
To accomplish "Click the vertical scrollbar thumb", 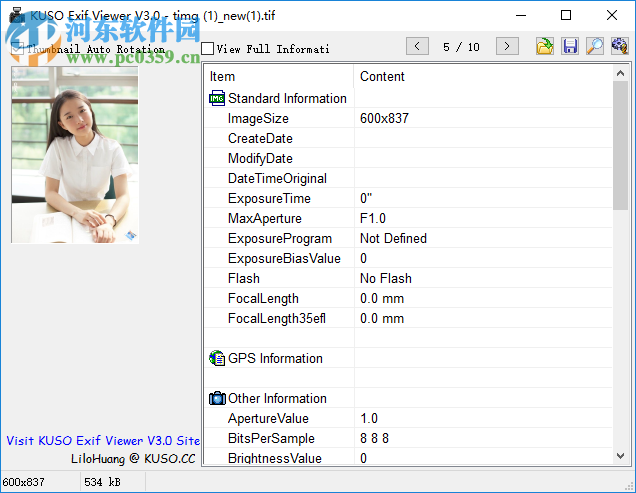I will point(620,145).
